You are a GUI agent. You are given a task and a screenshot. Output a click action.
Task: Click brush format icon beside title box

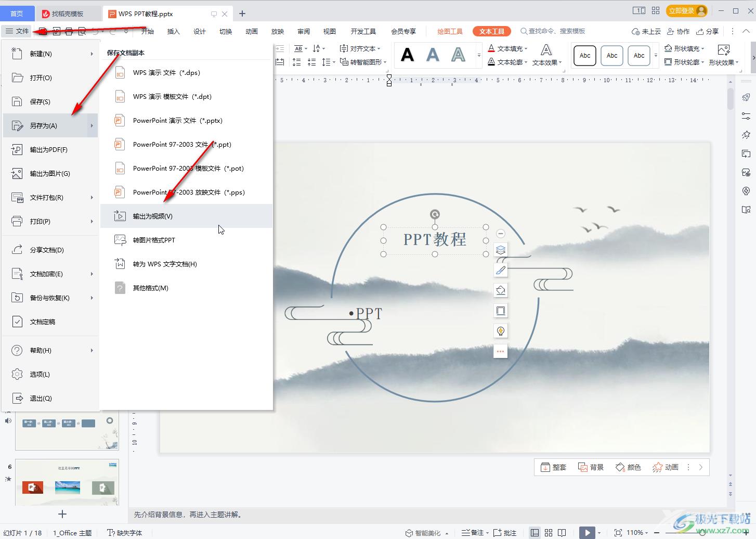pyautogui.click(x=501, y=270)
